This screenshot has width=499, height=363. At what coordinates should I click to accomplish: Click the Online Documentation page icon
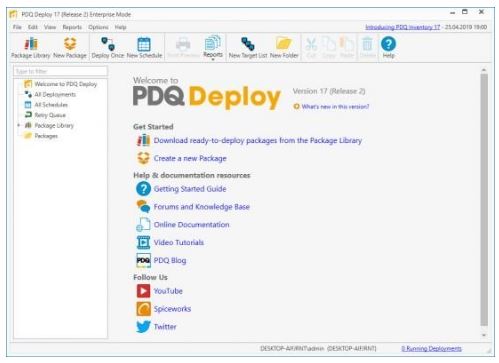click(x=143, y=224)
